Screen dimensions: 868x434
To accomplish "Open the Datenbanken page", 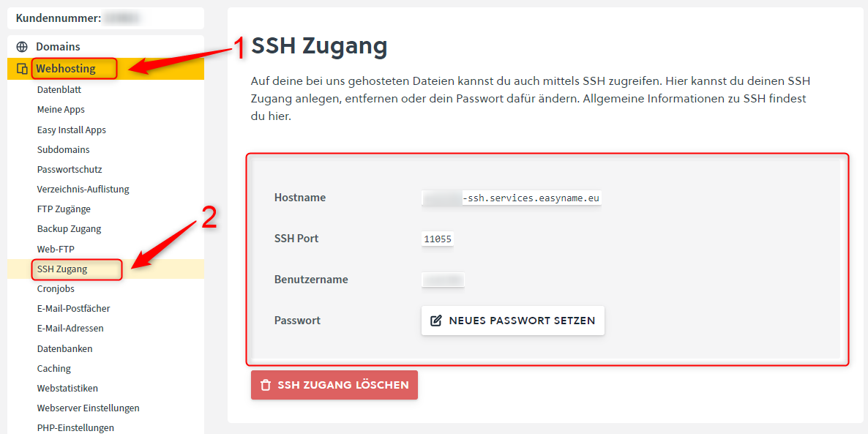I will click(x=64, y=349).
